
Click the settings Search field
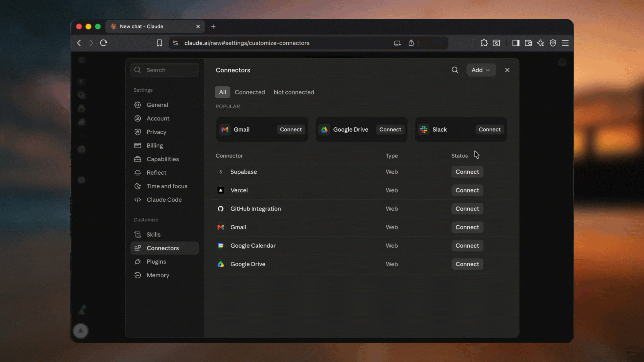pos(165,70)
